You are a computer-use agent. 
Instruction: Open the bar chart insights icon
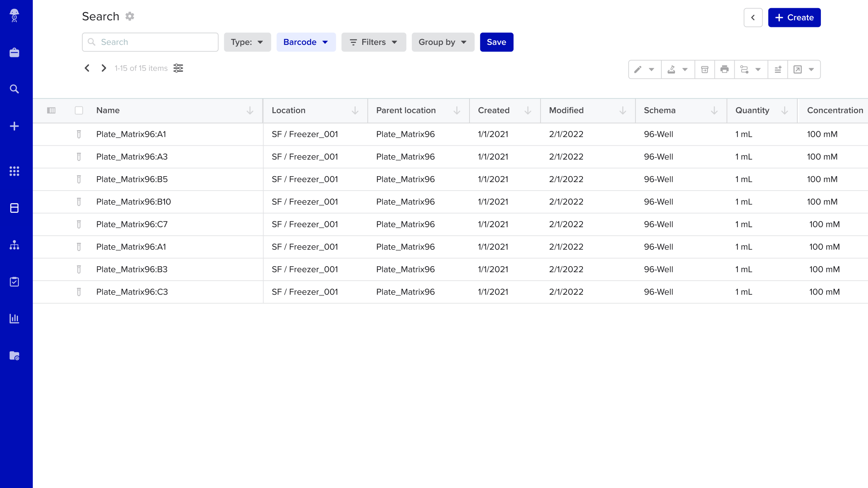[14, 319]
